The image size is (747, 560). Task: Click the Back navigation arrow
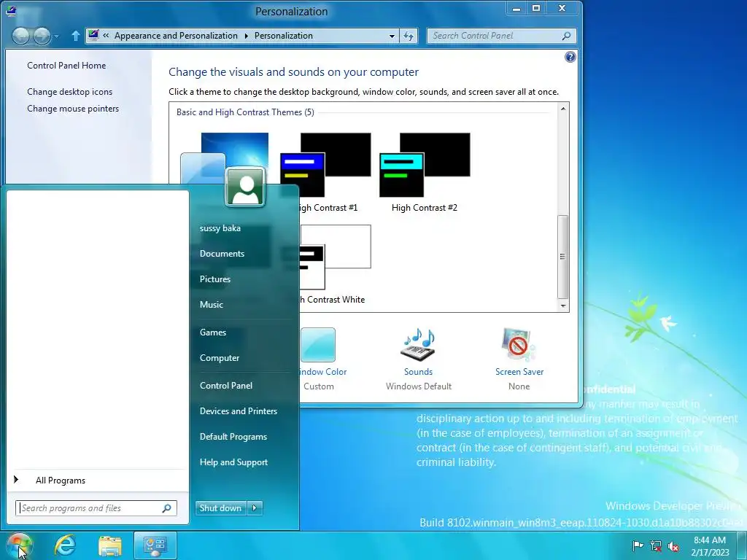(x=21, y=36)
